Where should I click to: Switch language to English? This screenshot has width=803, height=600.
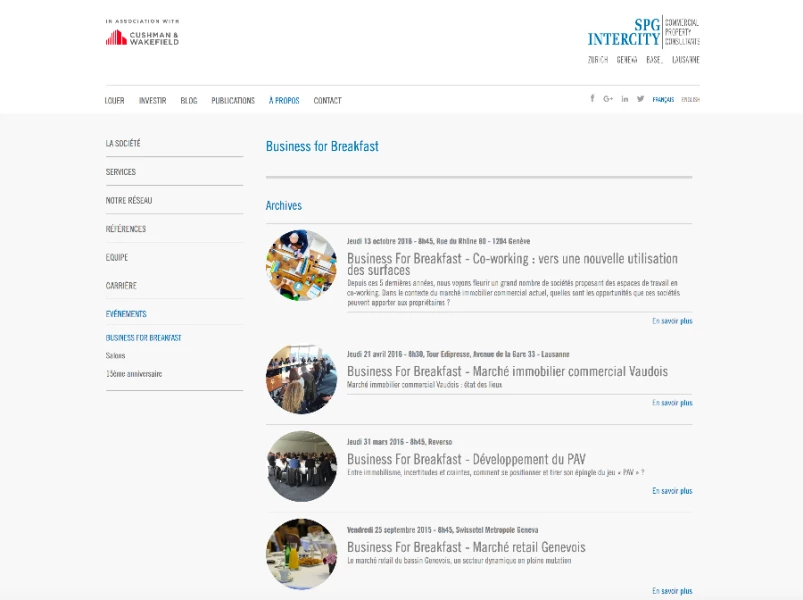pos(690,99)
